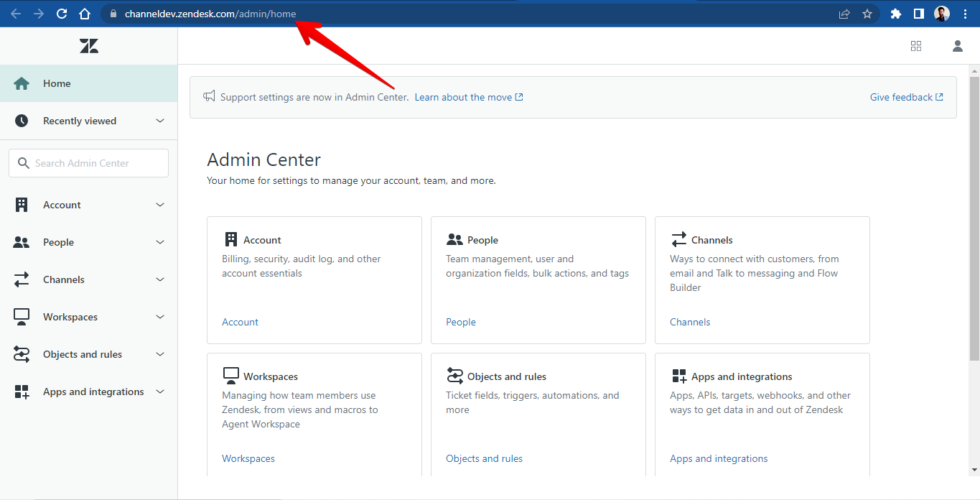This screenshot has width=980, height=500.
Task: Expand Objects and rules chevron
Action: pyautogui.click(x=160, y=354)
